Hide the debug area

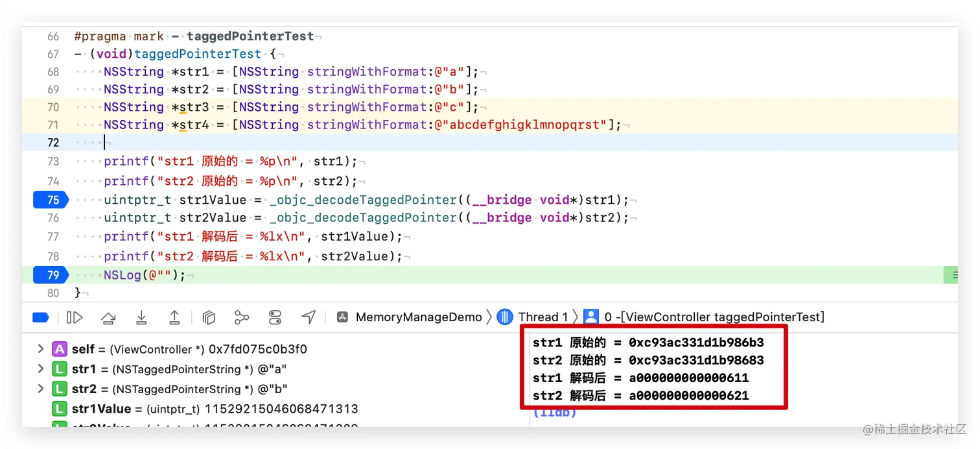tap(41, 317)
